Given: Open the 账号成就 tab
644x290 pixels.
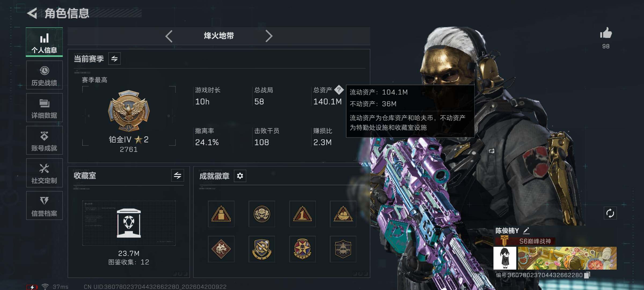Looking at the screenshot, I should click(44, 140).
